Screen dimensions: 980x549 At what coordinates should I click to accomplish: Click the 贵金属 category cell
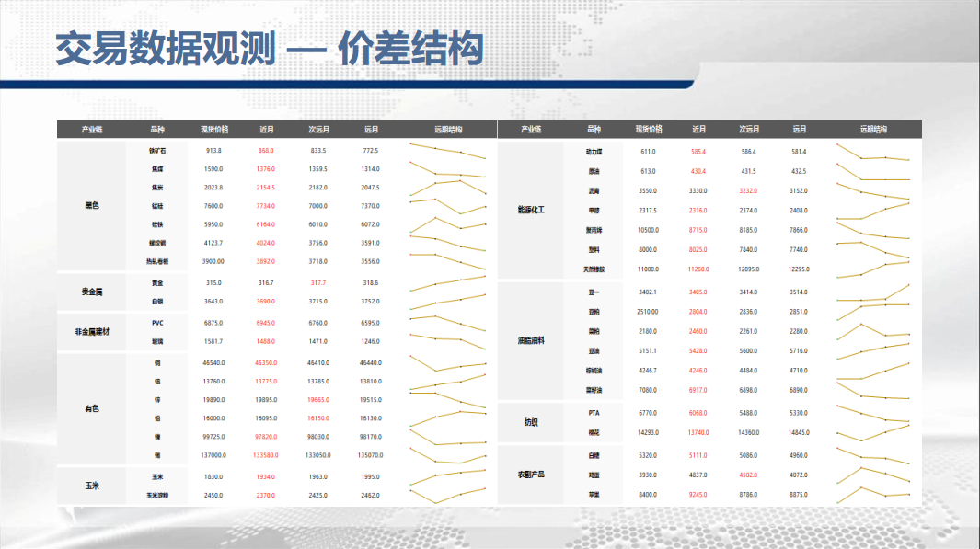pyautogui.click(x=91, y=292)
